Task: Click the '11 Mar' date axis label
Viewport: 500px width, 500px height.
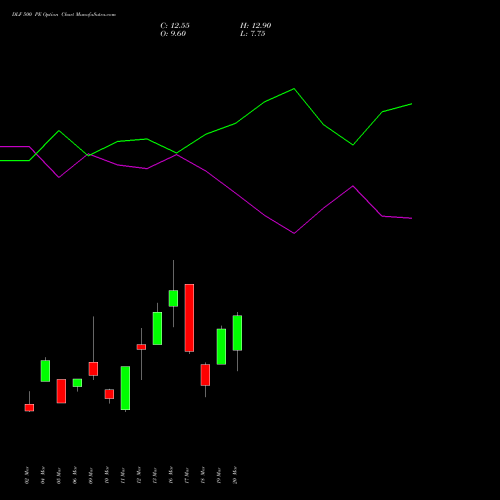Action: tap(123, 475)
